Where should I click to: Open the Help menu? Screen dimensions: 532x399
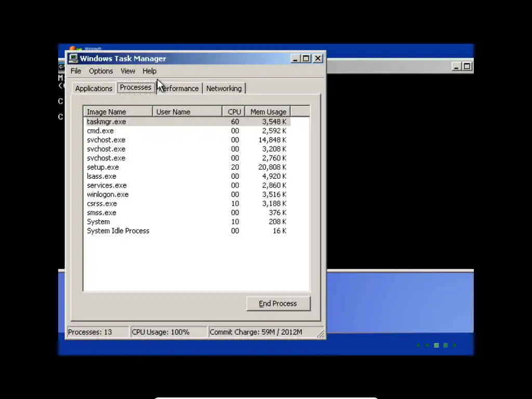click(x=149, y=71)
